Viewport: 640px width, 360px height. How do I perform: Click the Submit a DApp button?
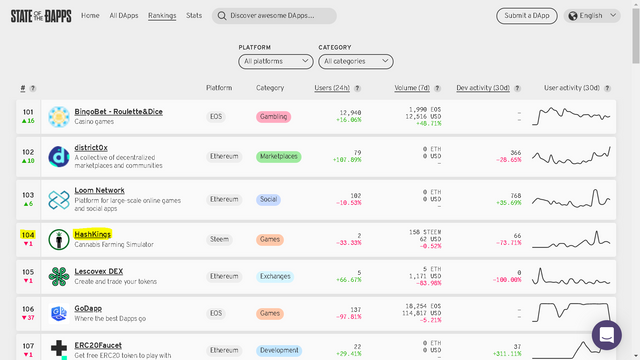click(x=527, y=16)
